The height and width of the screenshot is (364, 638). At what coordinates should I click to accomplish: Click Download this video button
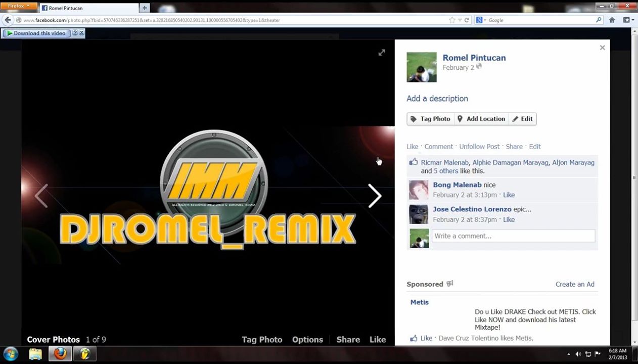click(x=36, y=33)
